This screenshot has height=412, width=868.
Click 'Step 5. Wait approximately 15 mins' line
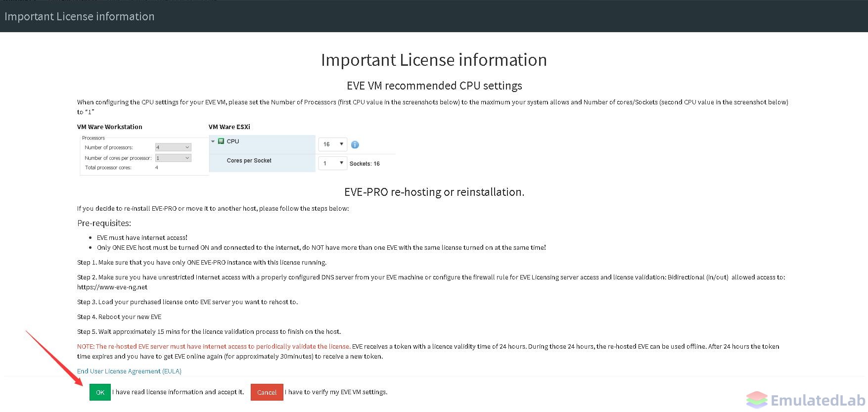pyautogui.click(x=209, y=331)
